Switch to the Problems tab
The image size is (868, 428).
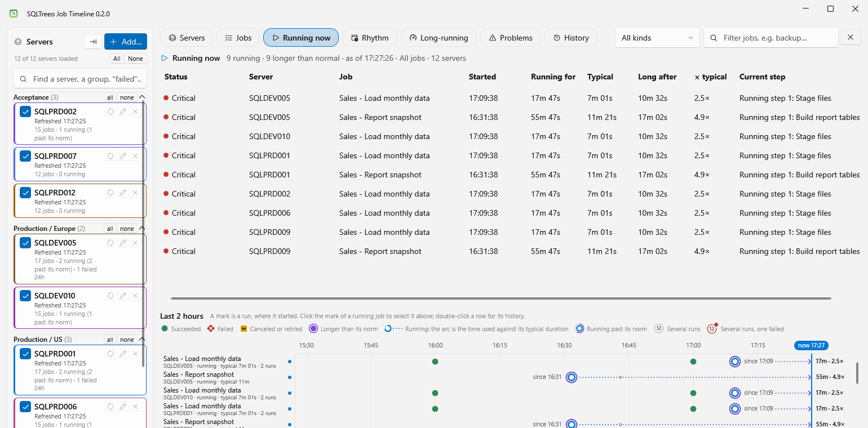(511, 38)
